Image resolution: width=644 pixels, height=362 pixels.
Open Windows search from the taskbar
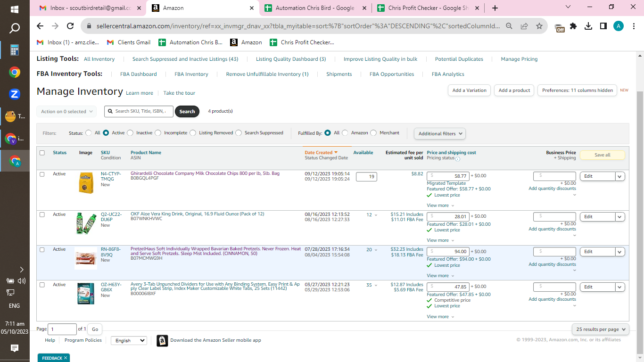pyautogui.click(x=15, y=28)
